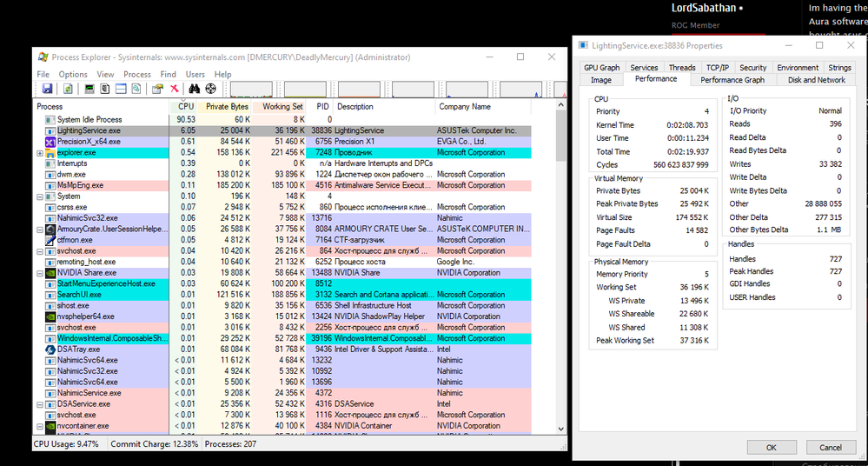Click the Refresh Now toolbar icon
This screenshot has width=868, height=466.
tap(68, 89)
